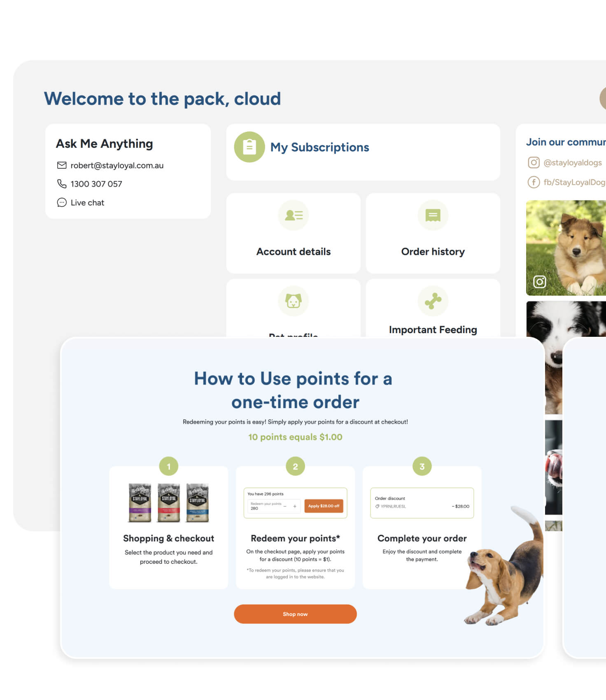Image resolution: width=606 pixels, height=700 pixels.
Task: Click the Shop now button
Action: tap(295, 614)
